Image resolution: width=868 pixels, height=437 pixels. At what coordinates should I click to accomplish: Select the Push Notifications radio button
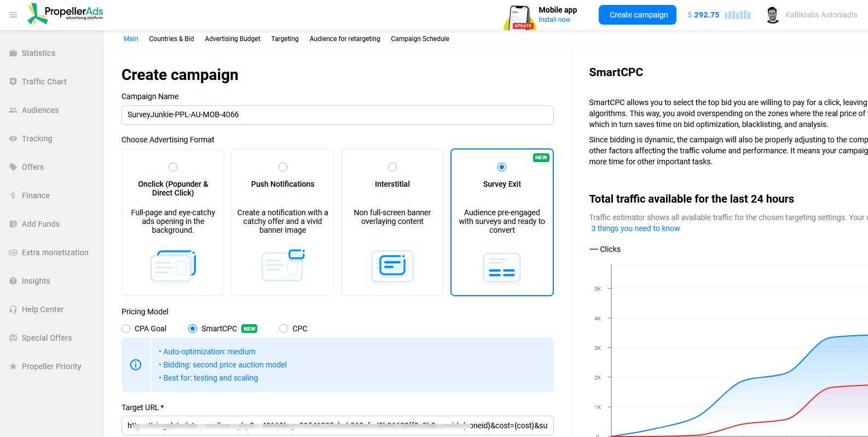[x=283, y=167]
